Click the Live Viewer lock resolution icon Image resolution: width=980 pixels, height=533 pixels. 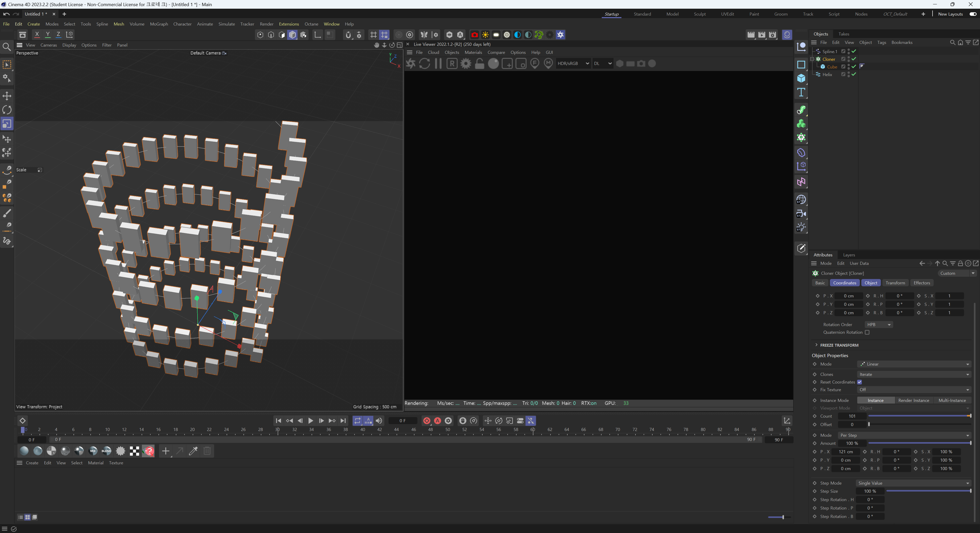coord(479,64)
